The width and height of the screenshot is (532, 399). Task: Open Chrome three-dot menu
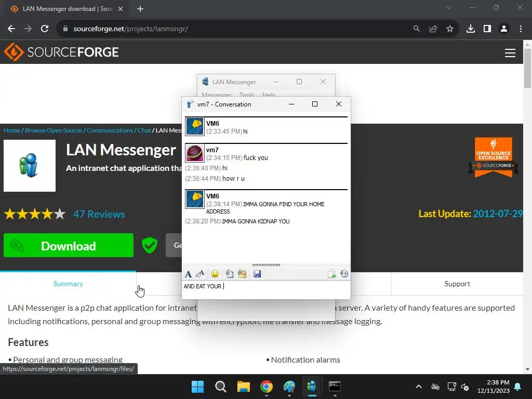coord(521,29)
